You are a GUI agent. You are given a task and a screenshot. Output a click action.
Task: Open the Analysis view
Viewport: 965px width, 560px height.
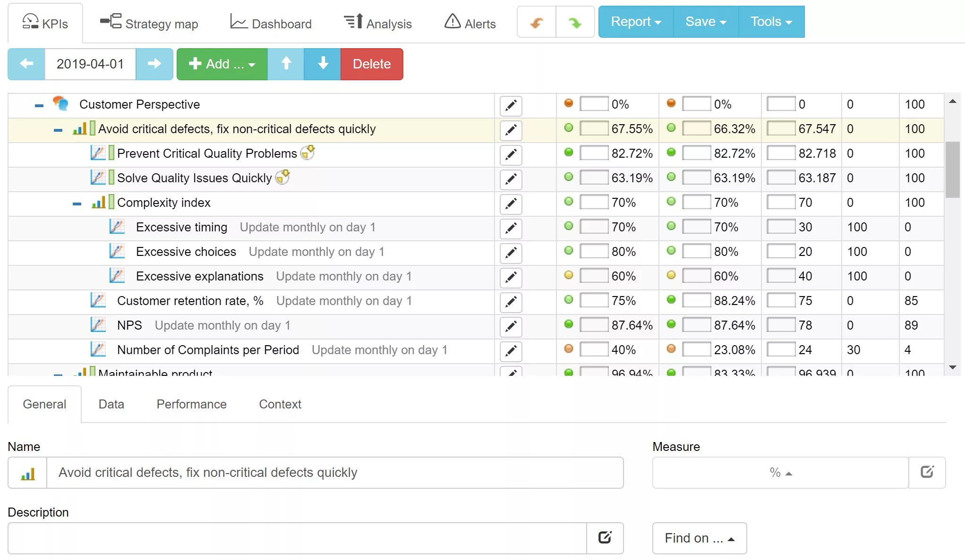(380, 22)
